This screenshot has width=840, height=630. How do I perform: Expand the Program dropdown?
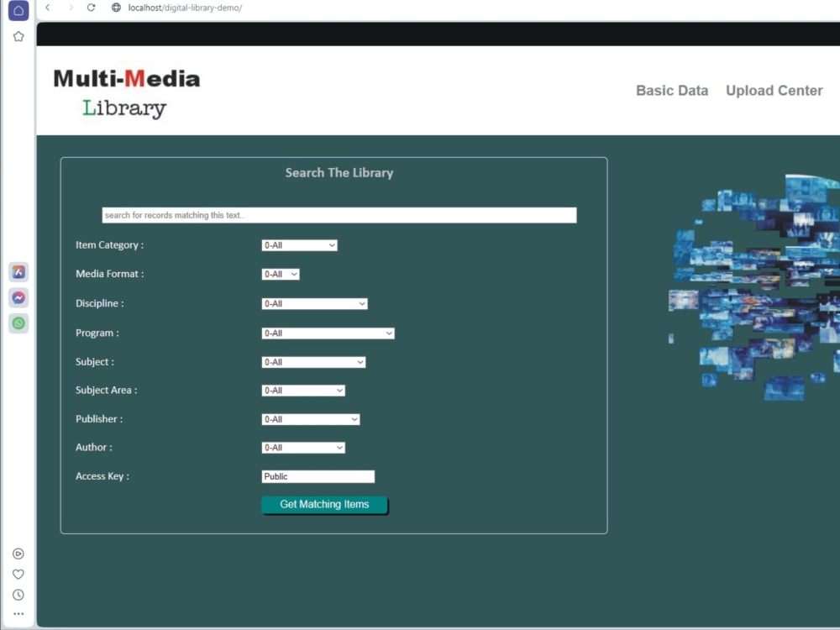click(328, 333)
